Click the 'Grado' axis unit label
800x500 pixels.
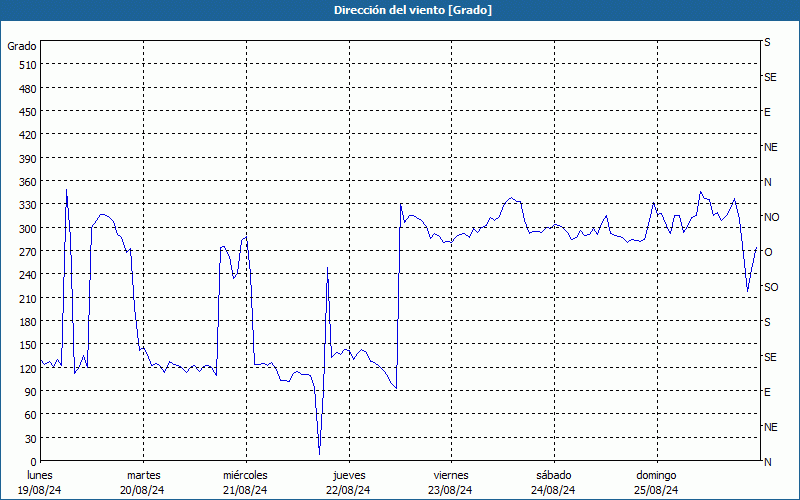(22, 46)
